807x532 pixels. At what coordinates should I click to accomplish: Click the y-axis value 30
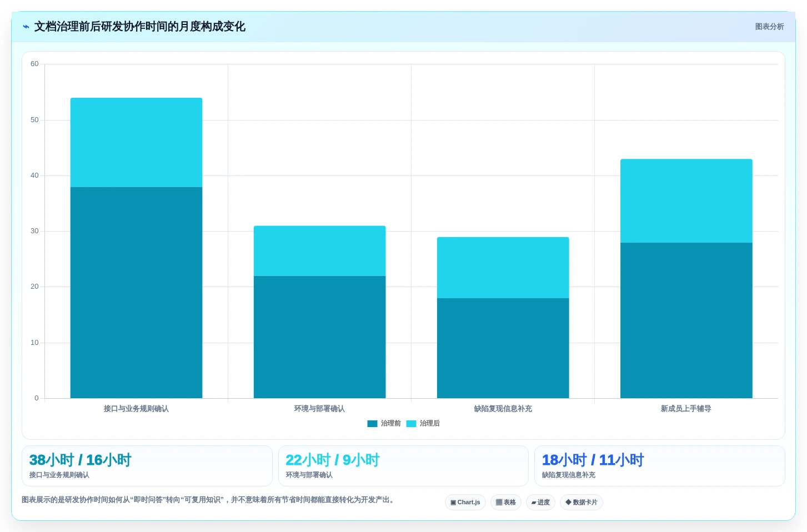point(34,231)
